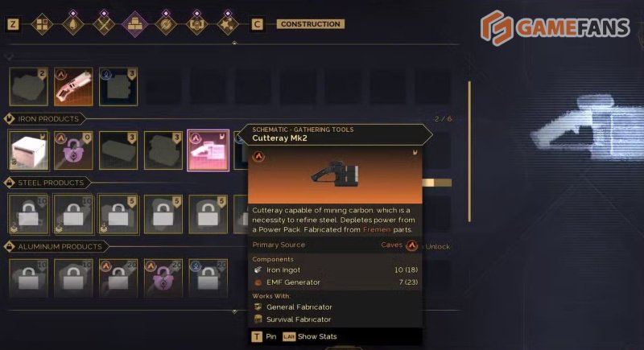Screen dimensions: 644x350
Task: Select the white storage box in Iron Products
Action: pyautogui.click(x=29, y=150)
